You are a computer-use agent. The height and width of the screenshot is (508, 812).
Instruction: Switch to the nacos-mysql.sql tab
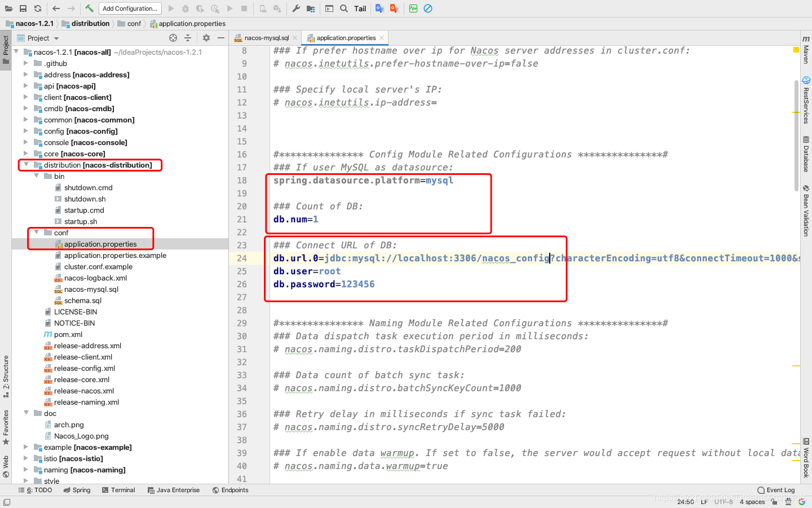[266, 38]
